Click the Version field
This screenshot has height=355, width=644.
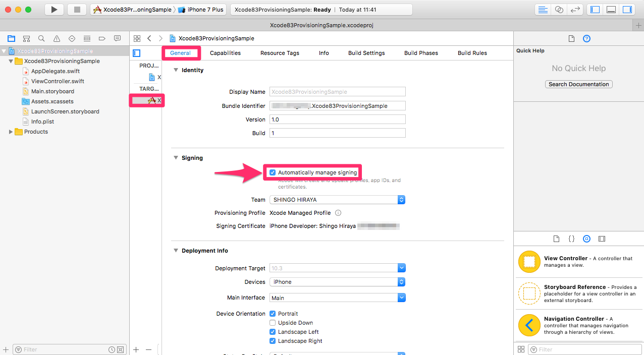338,120
